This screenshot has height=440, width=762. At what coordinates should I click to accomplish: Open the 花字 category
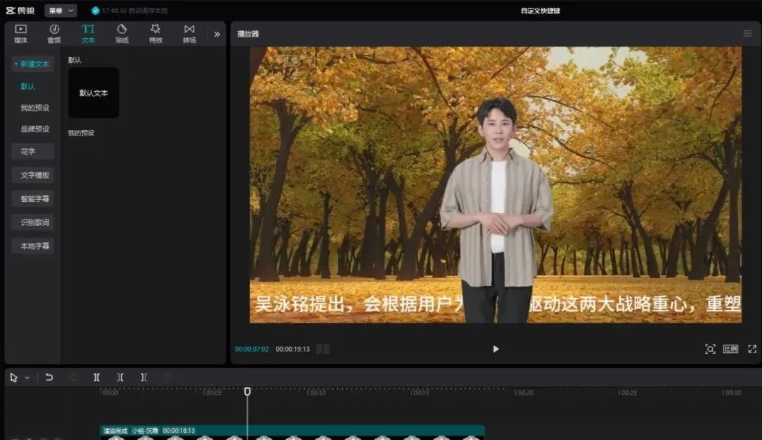(x=32, y=151)
